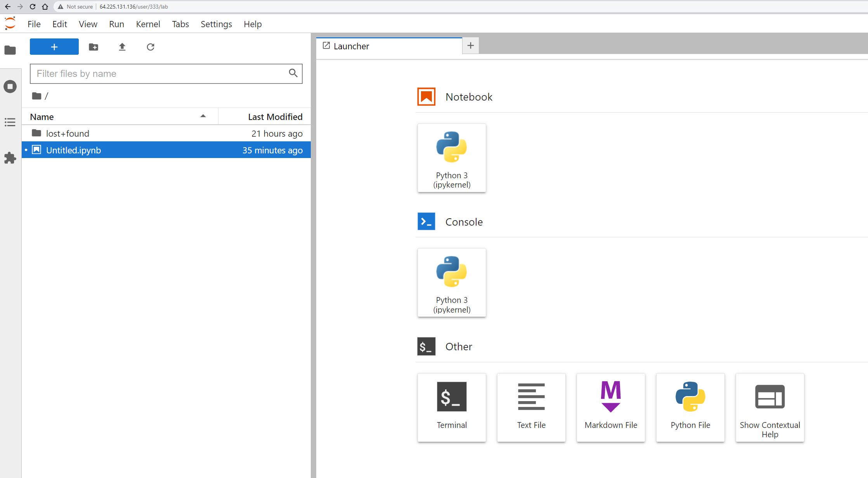Click the blue New Launcher plus button

click(x=54, y=47)
